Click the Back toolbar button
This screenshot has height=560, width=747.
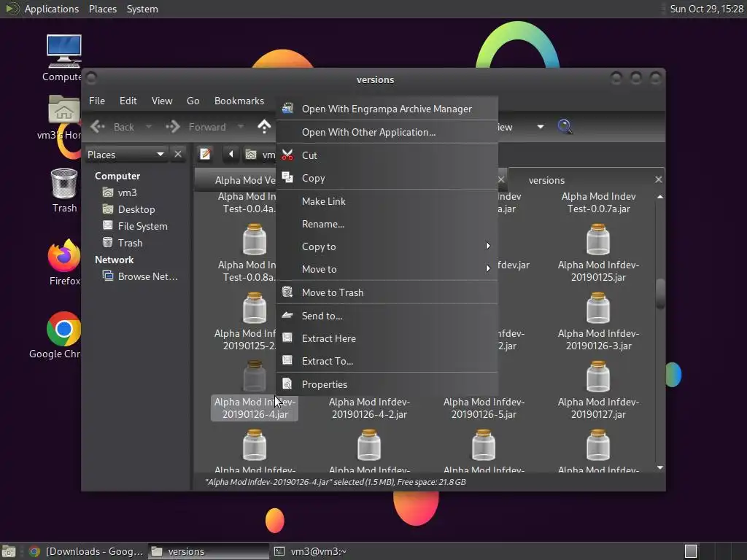pyautogui.click(x=112, y=127)
